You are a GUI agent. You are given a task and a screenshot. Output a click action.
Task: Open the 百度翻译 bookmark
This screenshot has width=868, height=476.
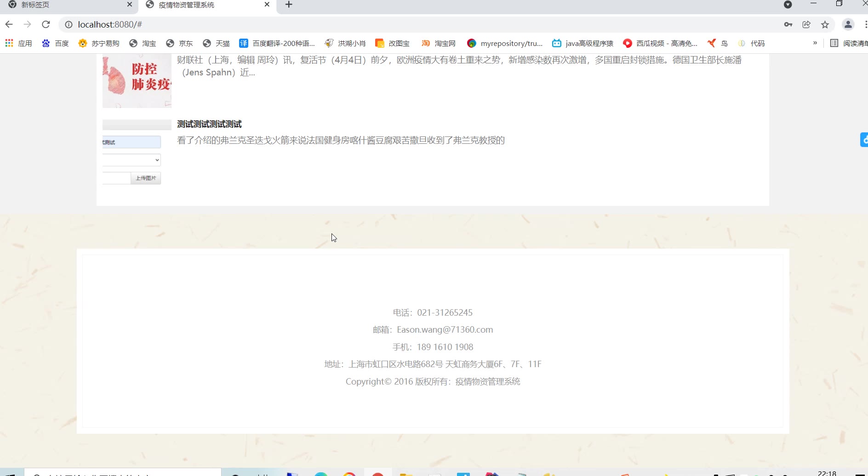point(277,43)
